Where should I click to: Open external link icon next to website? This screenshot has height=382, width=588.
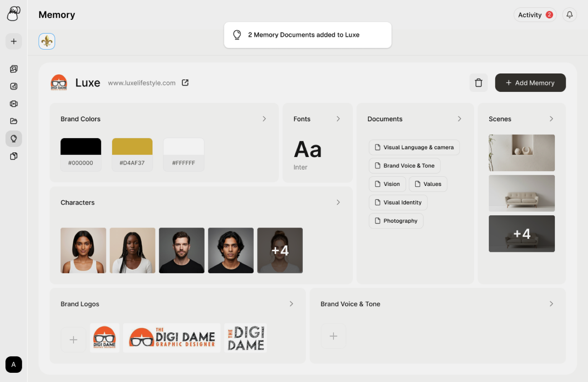(x=185, y=83)
